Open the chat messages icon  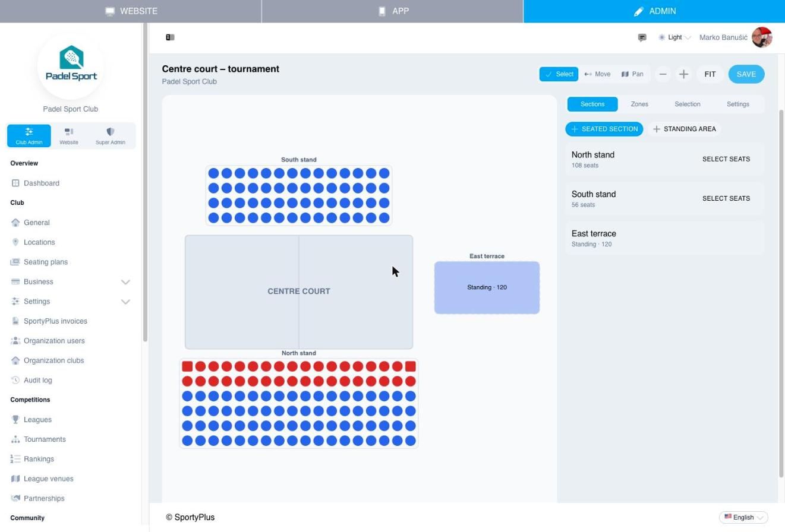[x=642, y=37]
